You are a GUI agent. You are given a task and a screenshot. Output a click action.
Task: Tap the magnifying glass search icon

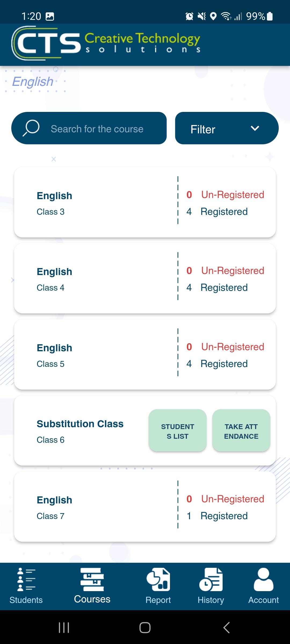point(31,128)
